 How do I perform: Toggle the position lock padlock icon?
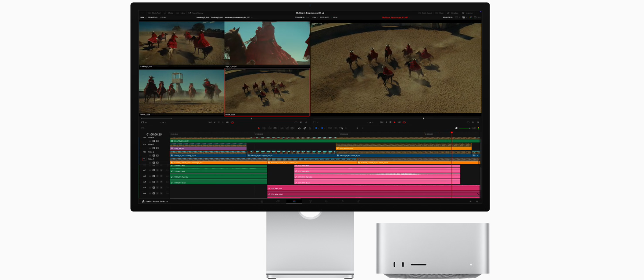[310, 128]
